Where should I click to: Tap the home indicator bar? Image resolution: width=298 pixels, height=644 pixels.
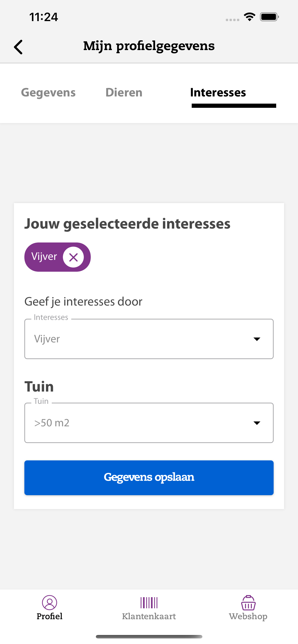pyautogui.click(x=149, y=637)
